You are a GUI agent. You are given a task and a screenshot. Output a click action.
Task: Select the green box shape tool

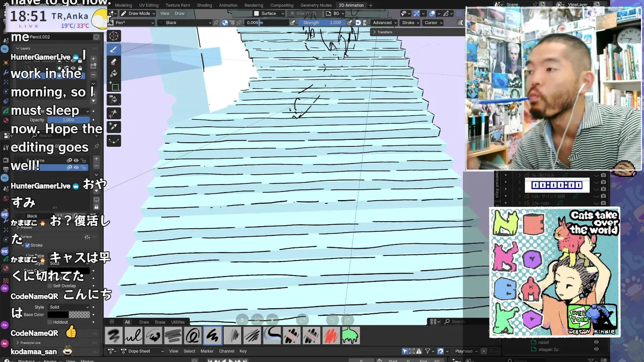114,86
